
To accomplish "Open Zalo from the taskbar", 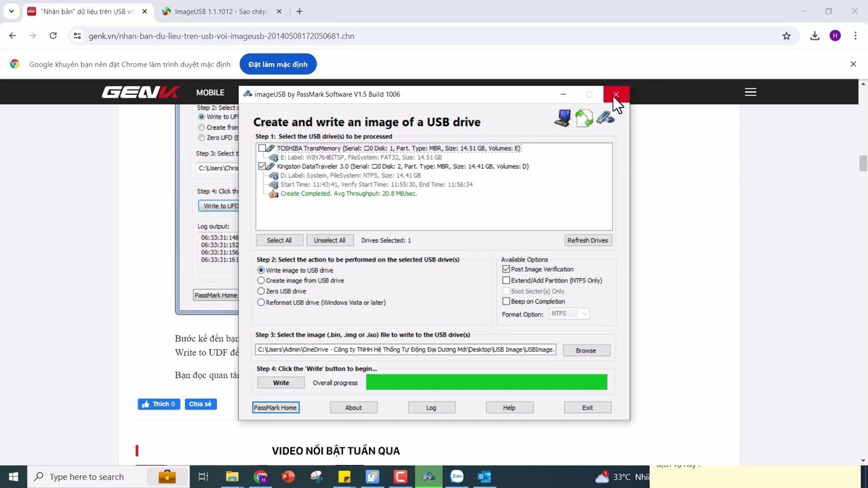I will pyautogui.click(x=456, y=476).
